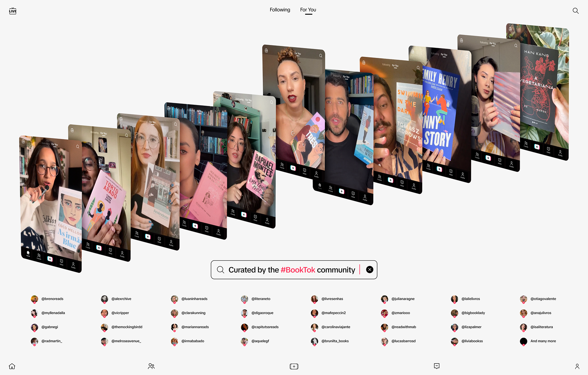Open the @vicripper profile link
Image resolution: width=588 pixels, height=375 pixels.
click(120, 313)
